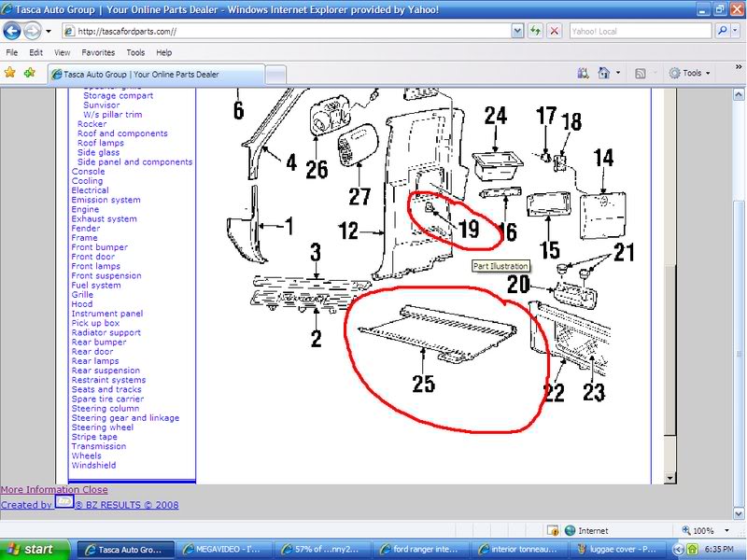The image size is (747, 560).
Task: Open the Favorites menu
Action: 98,52
